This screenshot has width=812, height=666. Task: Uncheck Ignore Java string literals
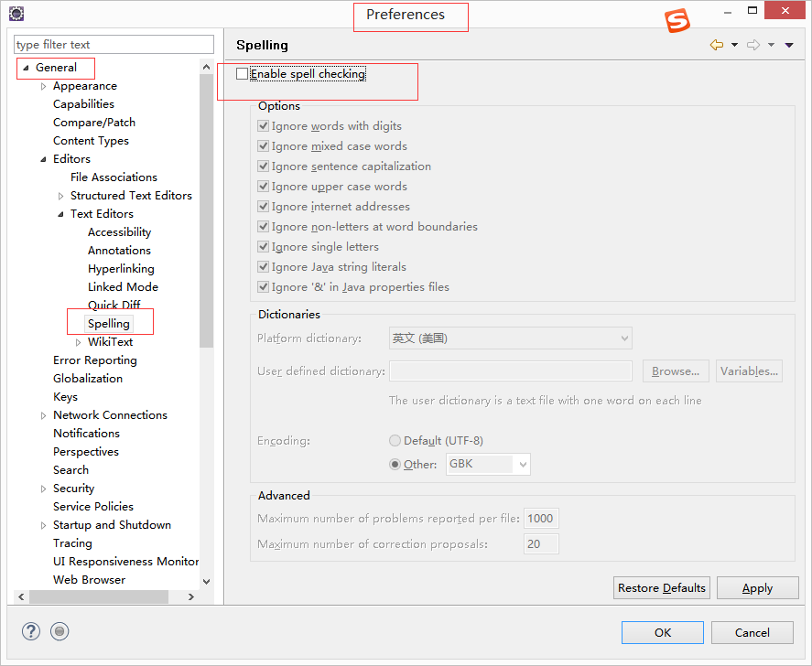(263, 266)
